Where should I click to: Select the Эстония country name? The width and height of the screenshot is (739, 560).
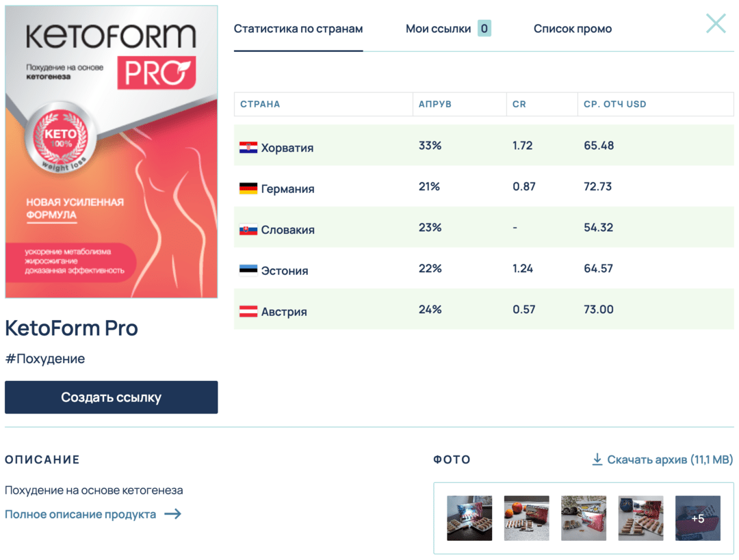click(285, 271)
